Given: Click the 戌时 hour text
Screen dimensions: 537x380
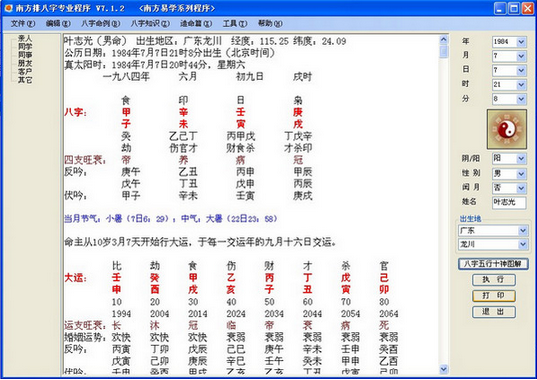Looking at the screenshot, I should click(302, 76).
